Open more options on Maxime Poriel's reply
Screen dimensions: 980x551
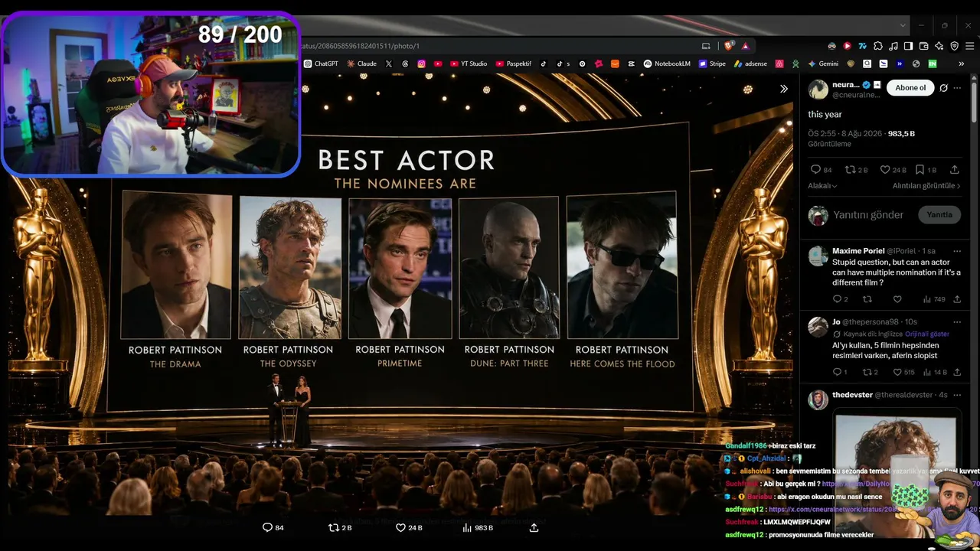[x=957, y=251]
